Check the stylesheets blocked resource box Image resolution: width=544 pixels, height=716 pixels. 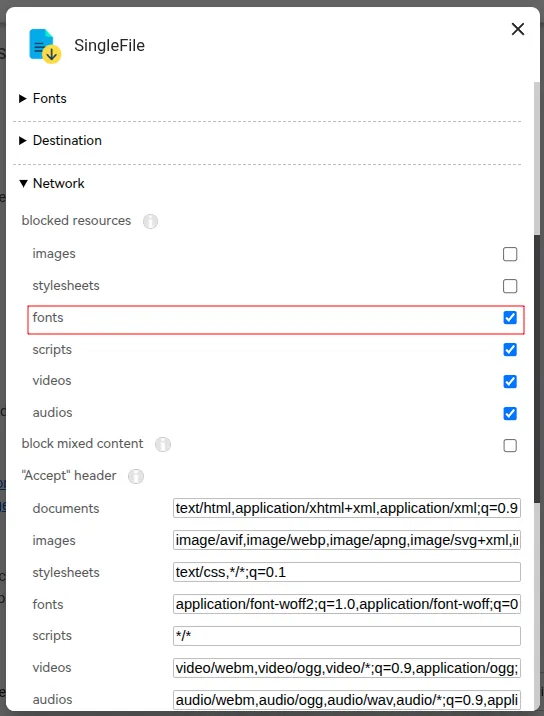[x=510, y=286]
